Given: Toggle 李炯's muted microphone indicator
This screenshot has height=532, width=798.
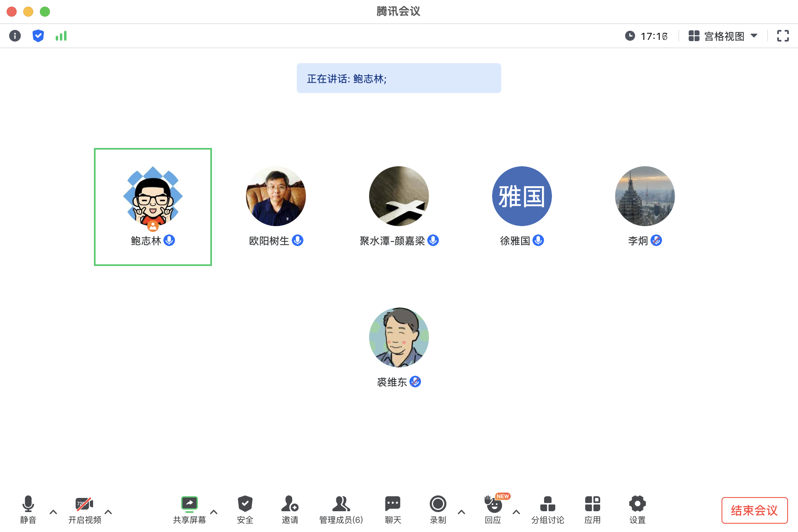Looking at the screenshot, I should click(x=657, y=240).
